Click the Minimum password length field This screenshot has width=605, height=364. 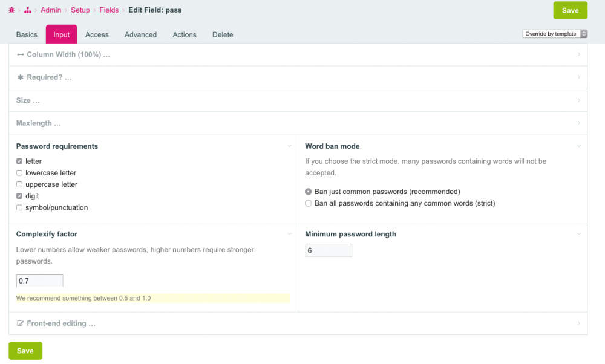(329, 250)
